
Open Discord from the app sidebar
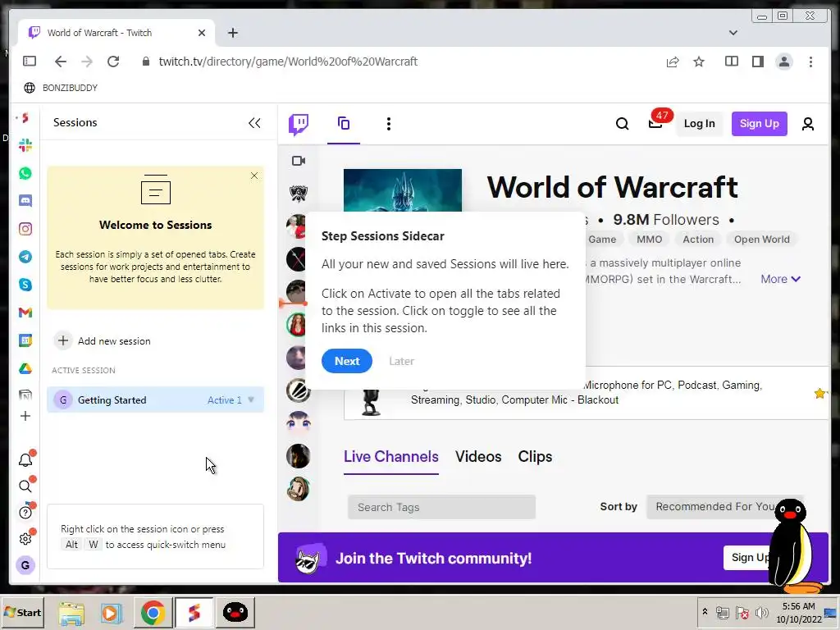coord(25,201)
